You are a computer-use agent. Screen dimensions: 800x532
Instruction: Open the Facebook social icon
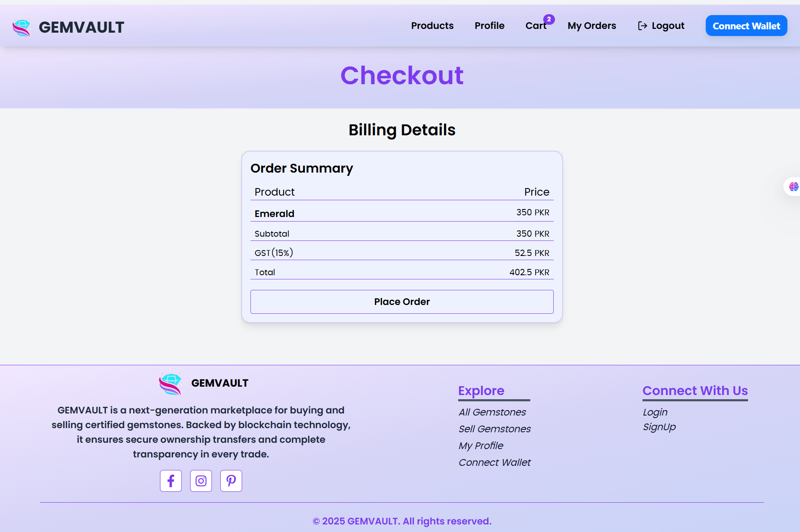point(171,481)
